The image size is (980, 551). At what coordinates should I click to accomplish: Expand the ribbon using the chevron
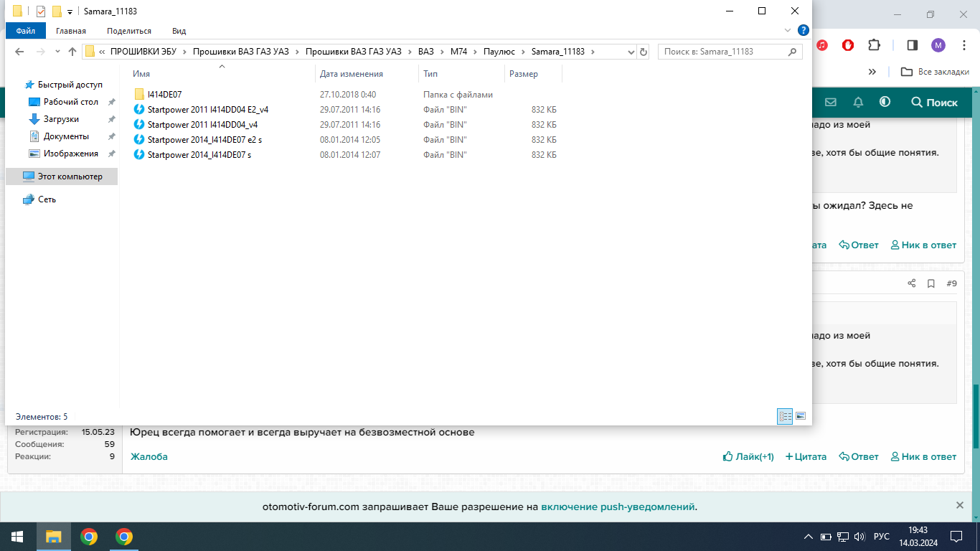788,31
